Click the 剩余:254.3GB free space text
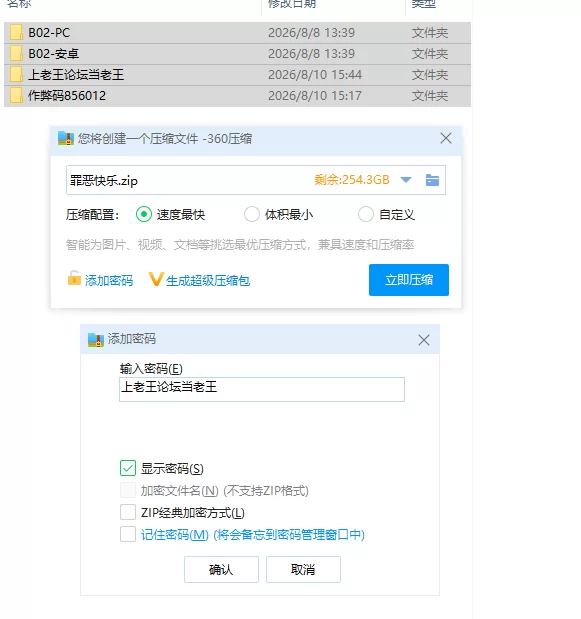Viewport: 581px width, 619px height. pyautogui.click(x=352, y=180)
